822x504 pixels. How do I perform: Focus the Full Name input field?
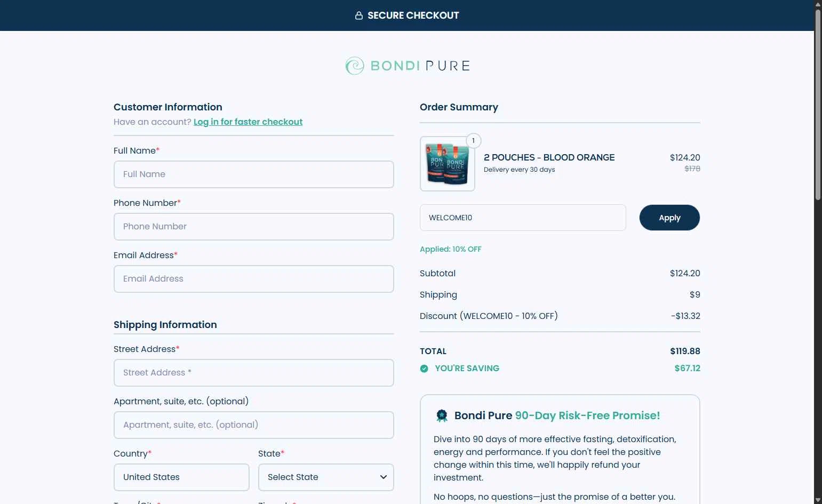[254, 174]
